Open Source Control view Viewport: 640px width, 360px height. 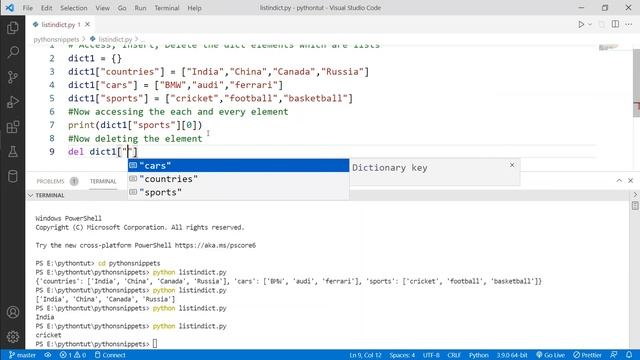pyautogui.click(x=13, y=77)
